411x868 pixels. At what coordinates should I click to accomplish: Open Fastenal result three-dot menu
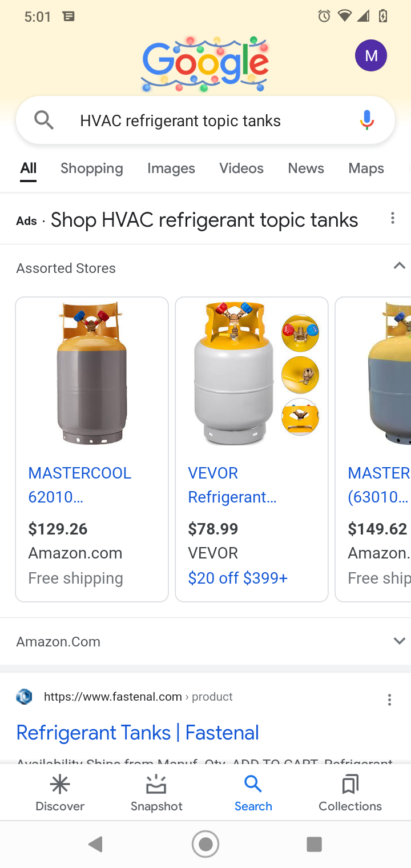pos(389,700)
